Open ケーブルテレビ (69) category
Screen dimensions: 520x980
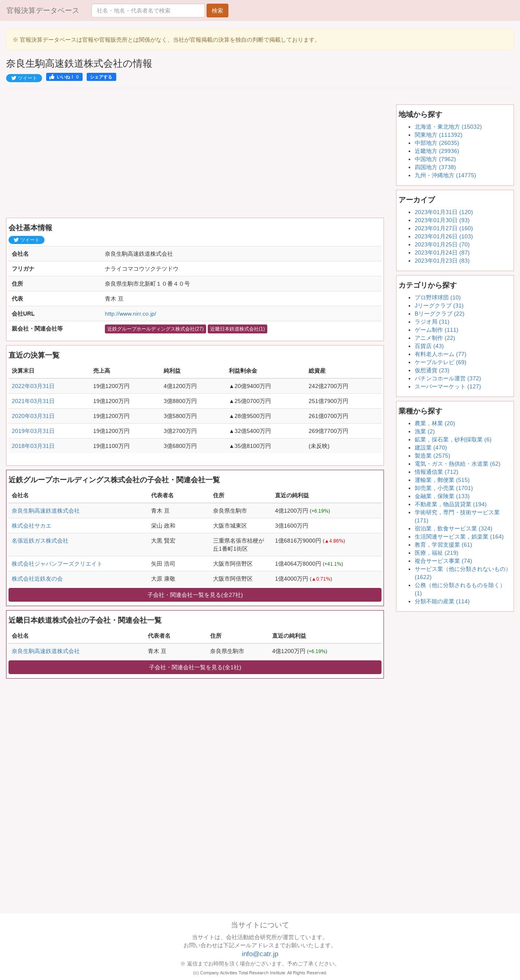440,362
